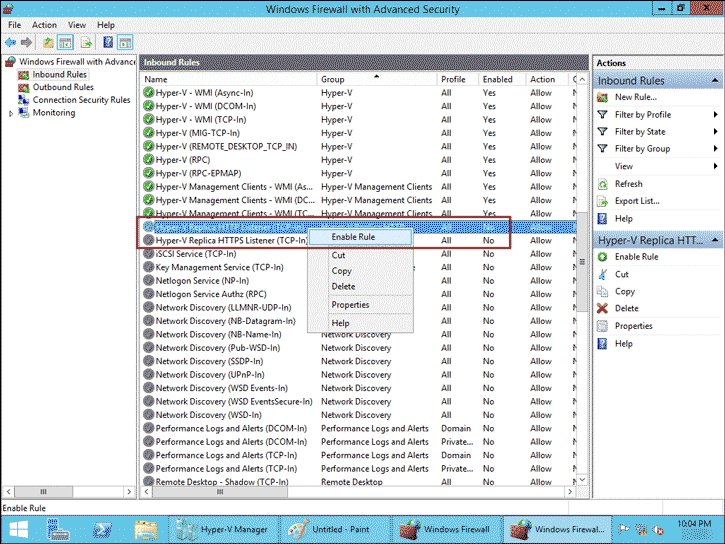Click New Rule... link in Actions pane

tap(636, 97)
